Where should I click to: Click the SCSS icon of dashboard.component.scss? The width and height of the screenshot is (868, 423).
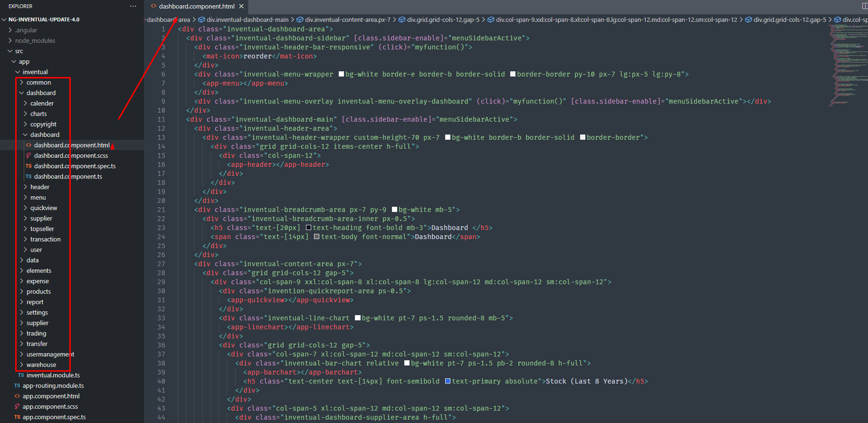29,155
